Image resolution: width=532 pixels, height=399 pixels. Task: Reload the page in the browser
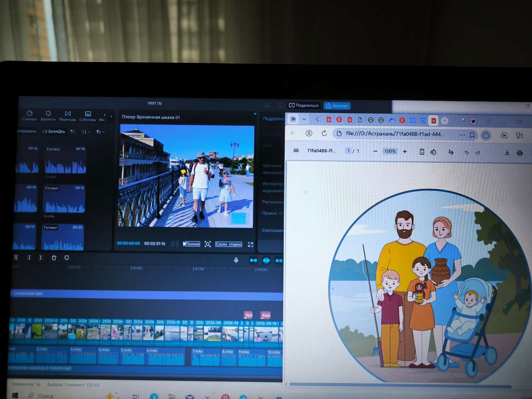click(x=324, y=133)
